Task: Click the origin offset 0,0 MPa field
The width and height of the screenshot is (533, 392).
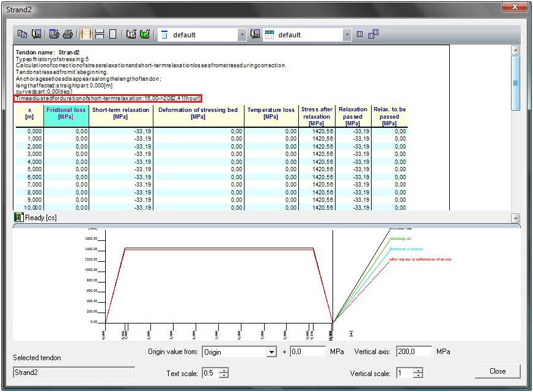Action: (x=307, y=352)
